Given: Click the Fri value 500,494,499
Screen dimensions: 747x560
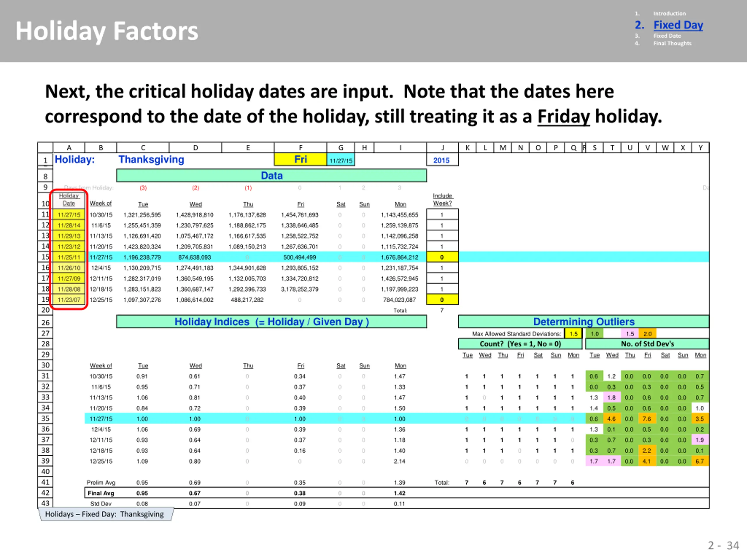Looking at the screenshot, I should point(300,257).
